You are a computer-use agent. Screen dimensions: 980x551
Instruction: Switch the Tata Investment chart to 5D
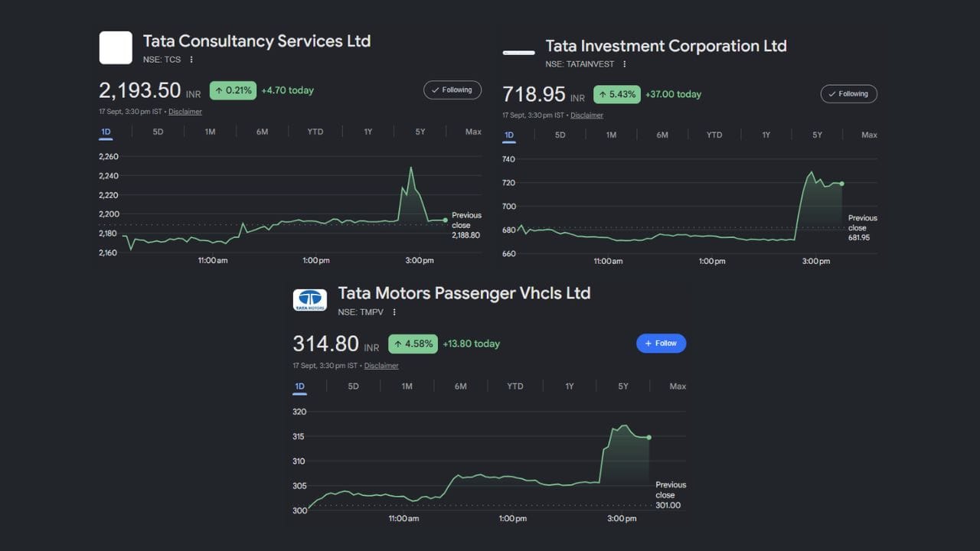coord(560,135)
